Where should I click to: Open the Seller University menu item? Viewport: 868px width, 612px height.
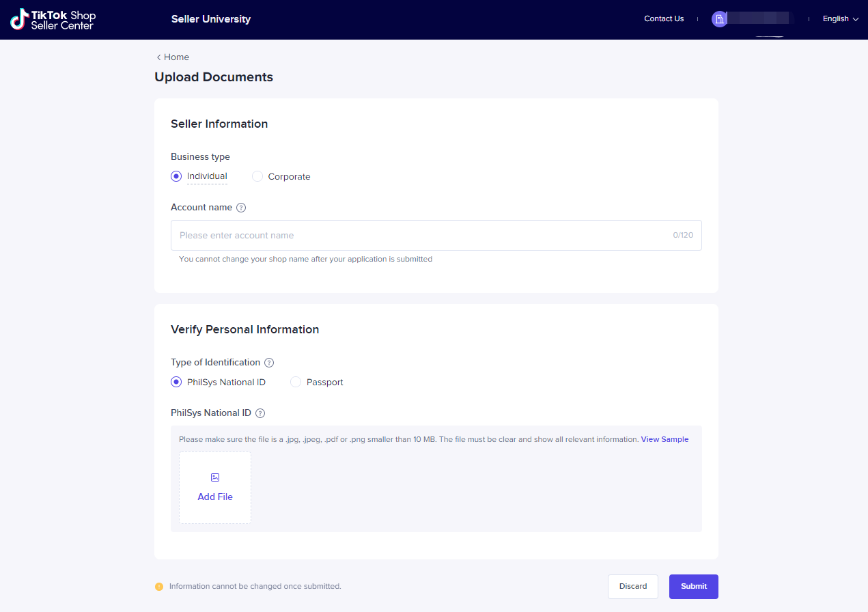pyautogui.click(x=211, y=19)
